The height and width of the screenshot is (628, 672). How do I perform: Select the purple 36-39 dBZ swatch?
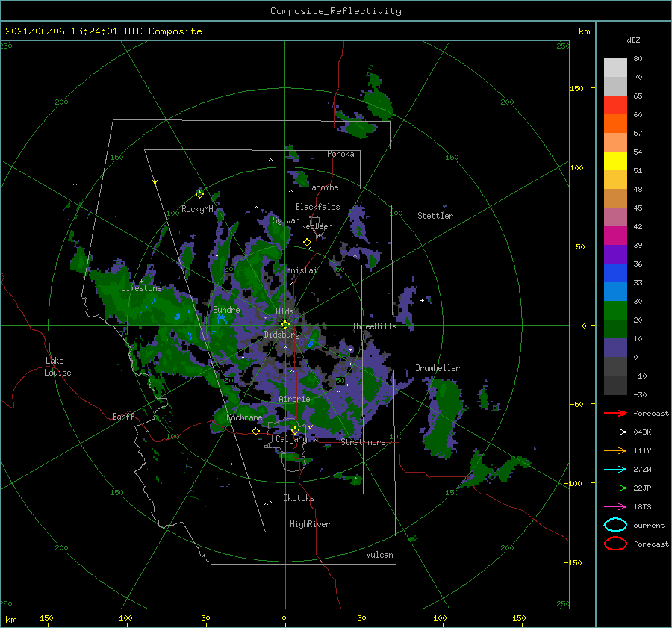pos(615,255)
